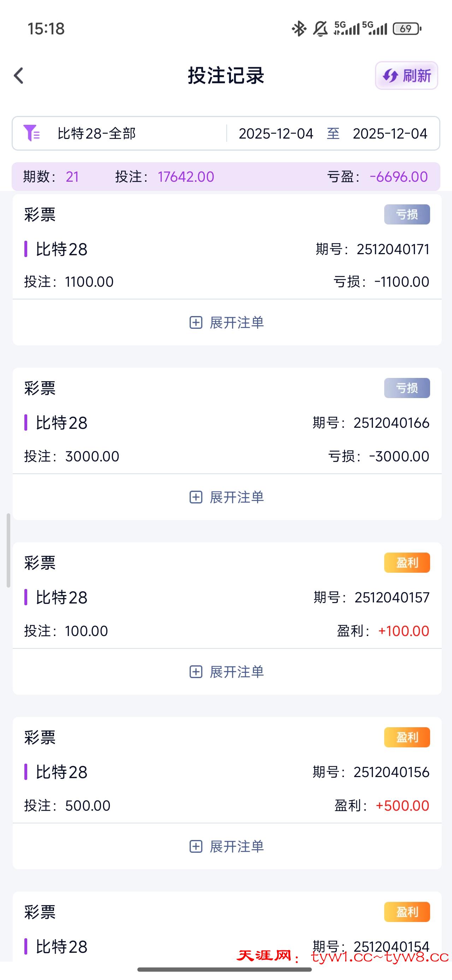Screen dimensions: 452x980
Task: Tap the battery indicator icon
Action: (407, 29)
